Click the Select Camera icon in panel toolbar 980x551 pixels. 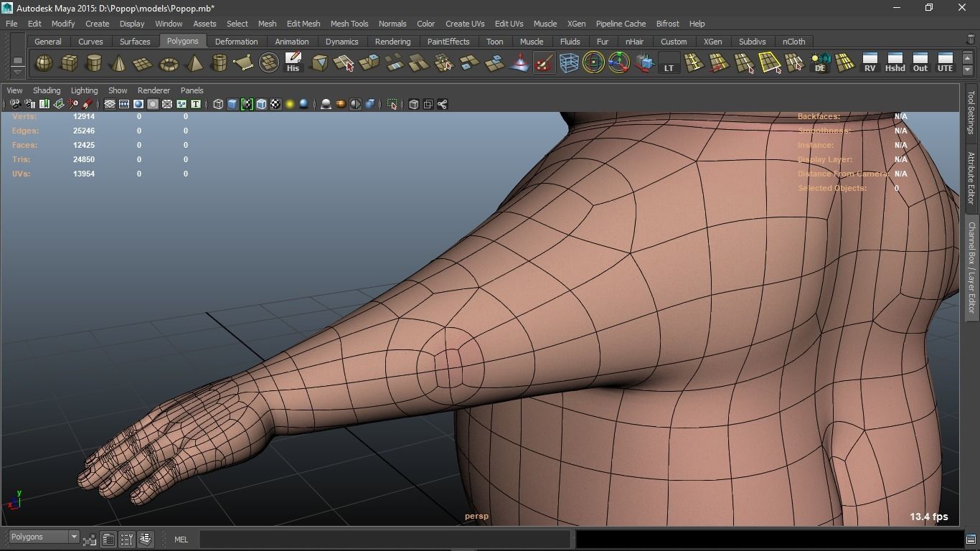click(15, 104)
